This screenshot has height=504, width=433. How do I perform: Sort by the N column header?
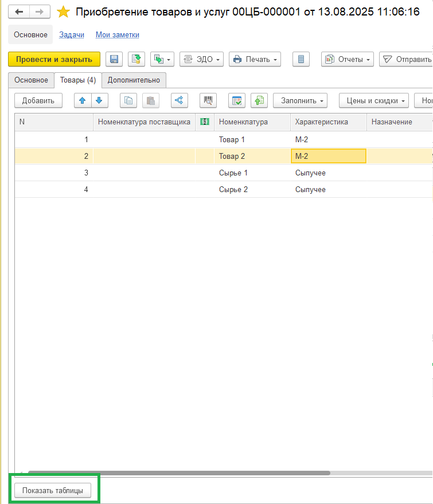(54, 122)
